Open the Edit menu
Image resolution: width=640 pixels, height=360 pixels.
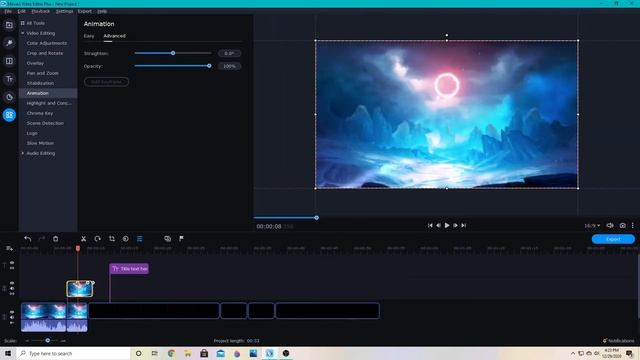tap(22, 11)
